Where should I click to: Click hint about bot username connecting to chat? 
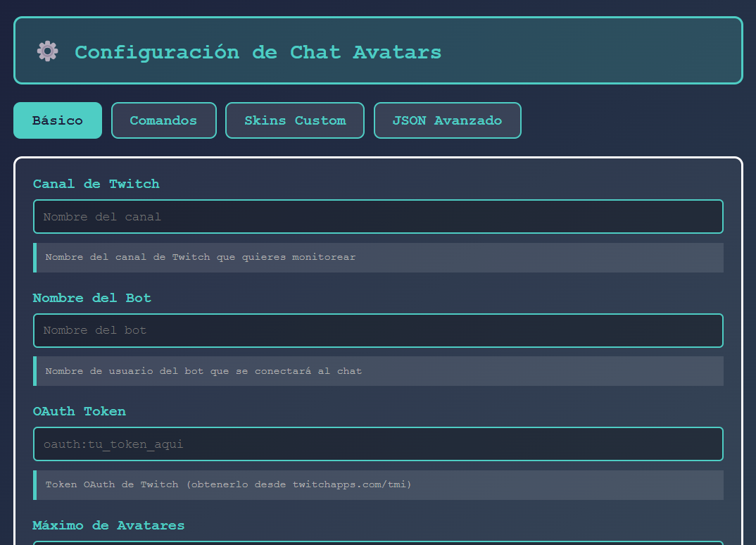click(x=378, y=371)
